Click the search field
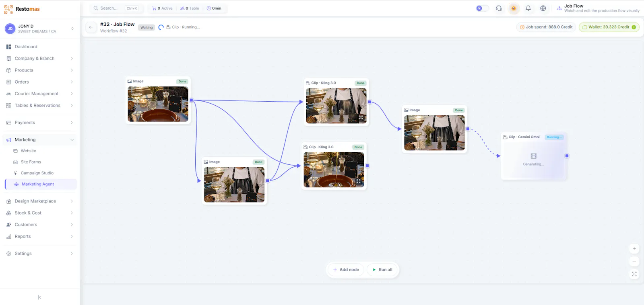644x305 pixels. [116, 8]
